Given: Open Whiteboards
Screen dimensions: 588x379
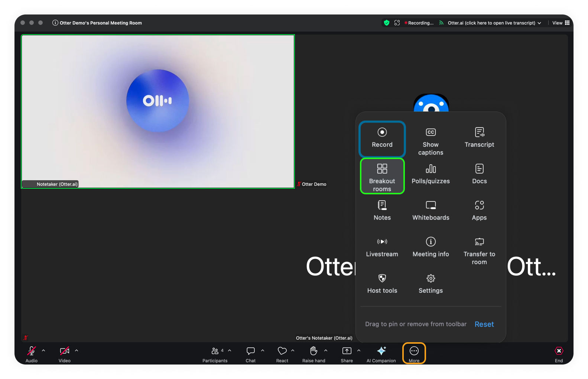Looking at the screenshot, I should click(x=431, y=211).
